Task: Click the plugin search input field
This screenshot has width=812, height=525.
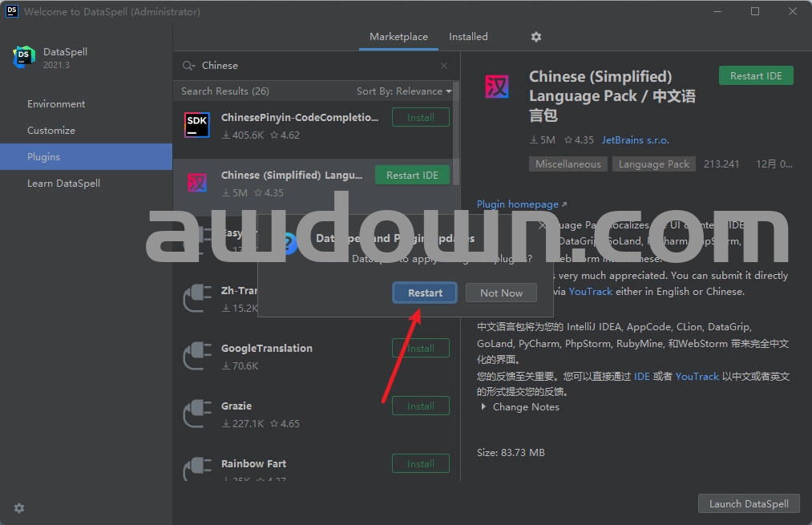Action: [x=313, y=66]
